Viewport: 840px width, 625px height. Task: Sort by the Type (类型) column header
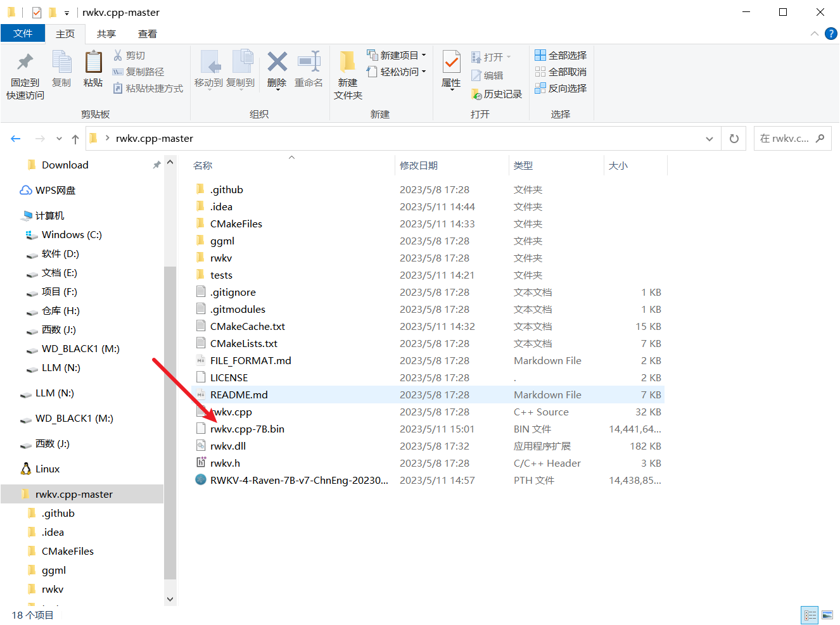click(523, 165)
